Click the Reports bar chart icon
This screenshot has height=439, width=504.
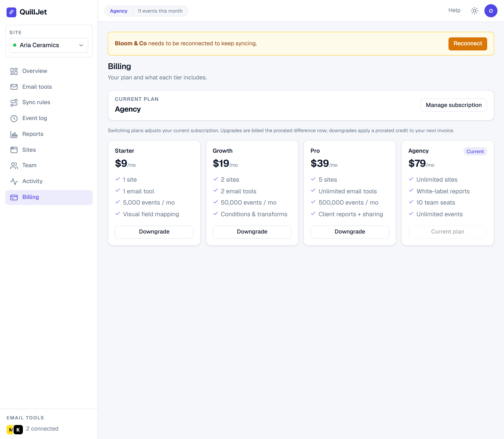tap(14, 134)
